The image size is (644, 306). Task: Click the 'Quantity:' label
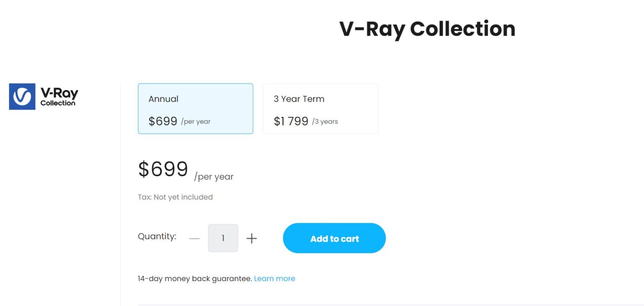point(157,236)
